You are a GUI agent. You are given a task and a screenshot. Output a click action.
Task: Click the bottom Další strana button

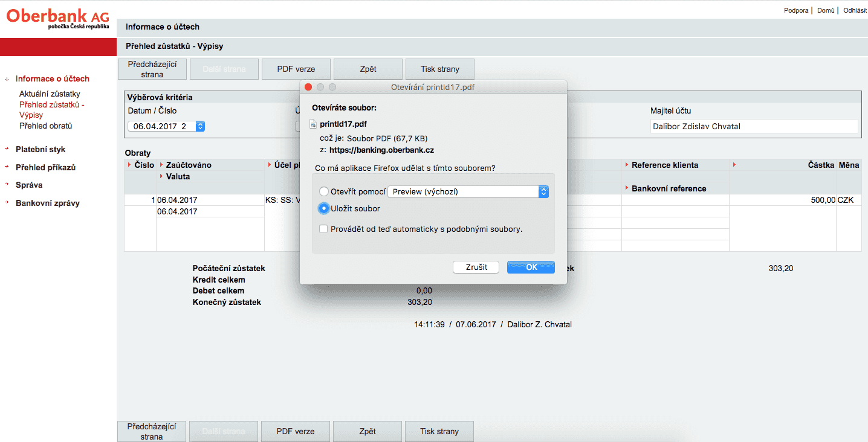224,431
